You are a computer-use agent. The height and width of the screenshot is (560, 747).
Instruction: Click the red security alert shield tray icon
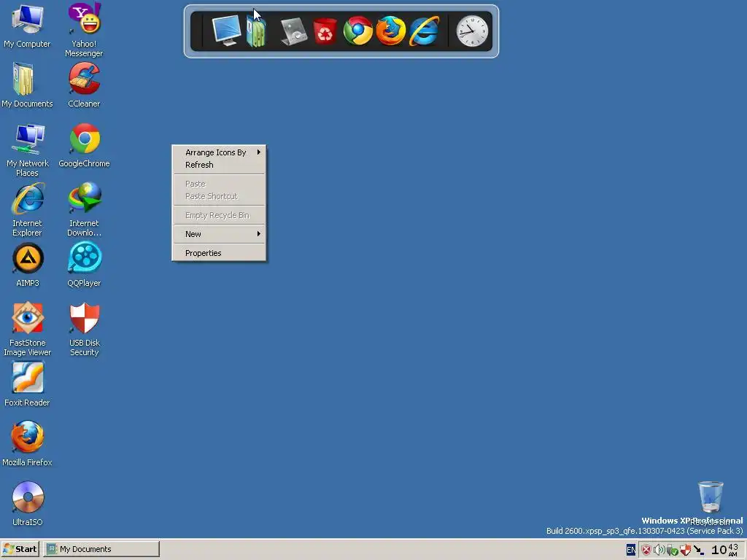646,550
